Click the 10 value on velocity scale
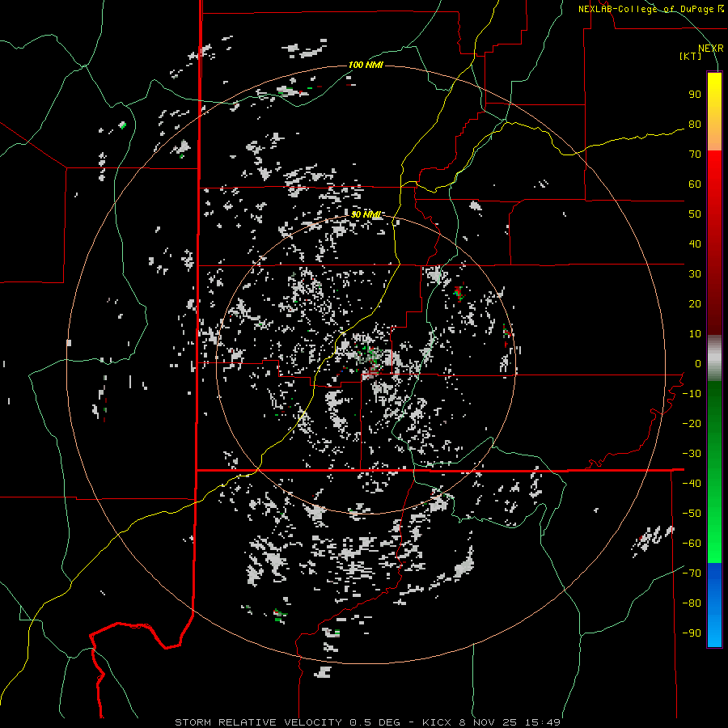Viewport: 728px width, 728px height. click(695, 334)
